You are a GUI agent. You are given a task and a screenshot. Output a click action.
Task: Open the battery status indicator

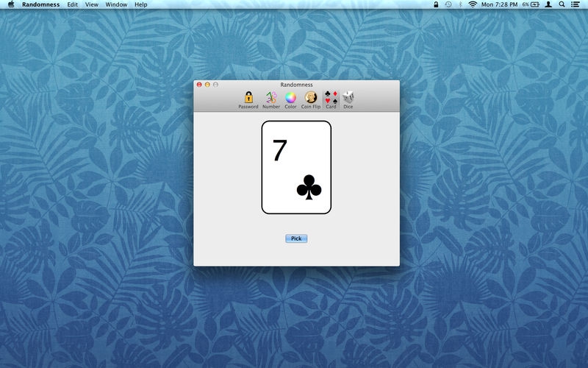(531, 4)
